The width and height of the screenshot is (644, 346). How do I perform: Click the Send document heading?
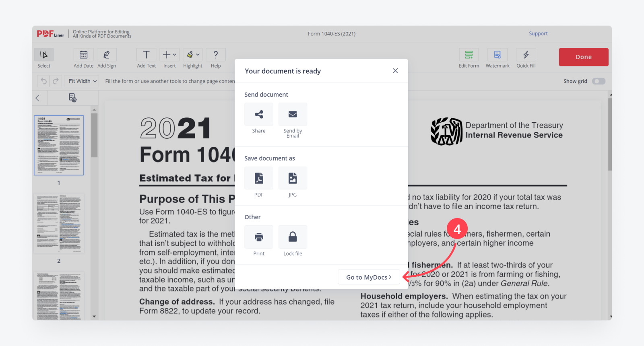(x=266, y=95)
